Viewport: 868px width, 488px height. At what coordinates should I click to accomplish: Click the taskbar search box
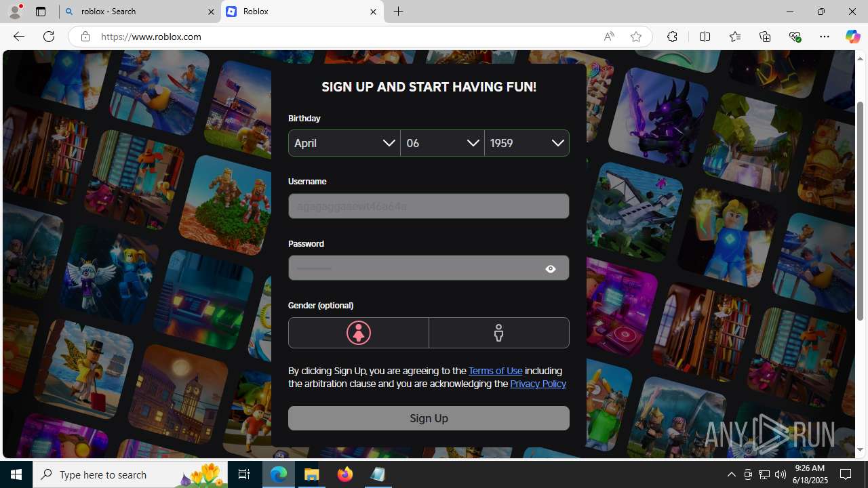pyautogui.click(x=130, y=474)
